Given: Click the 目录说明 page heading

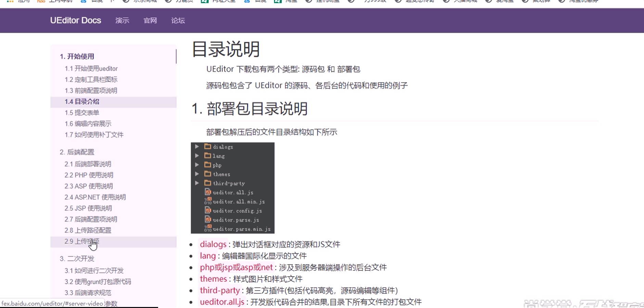Looking at the screenshot, I should click(x=226, y=49).
